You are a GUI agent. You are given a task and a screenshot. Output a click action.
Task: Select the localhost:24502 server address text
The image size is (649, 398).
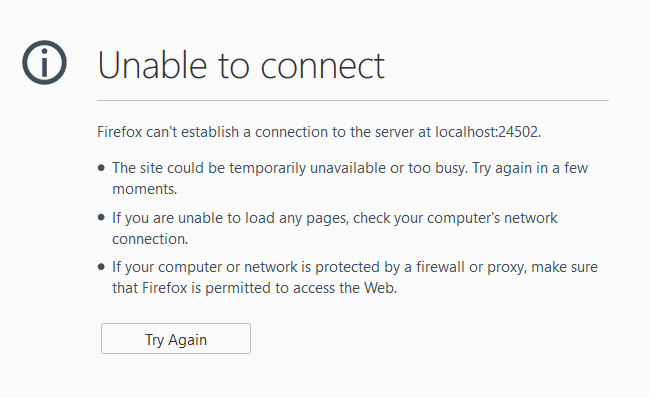click(x=486, y=132)
